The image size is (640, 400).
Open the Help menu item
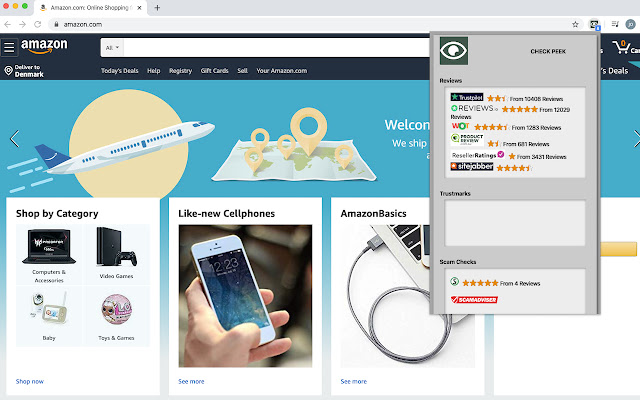coord(153,71)
